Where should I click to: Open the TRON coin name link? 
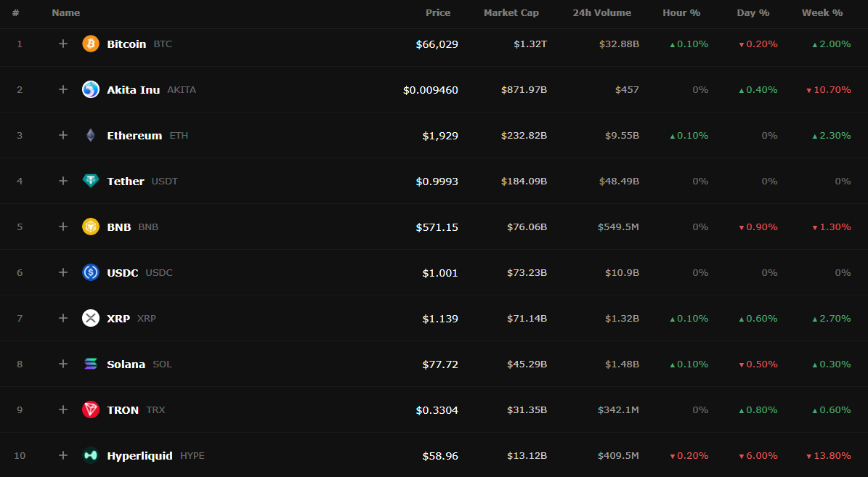coord(123,410)
